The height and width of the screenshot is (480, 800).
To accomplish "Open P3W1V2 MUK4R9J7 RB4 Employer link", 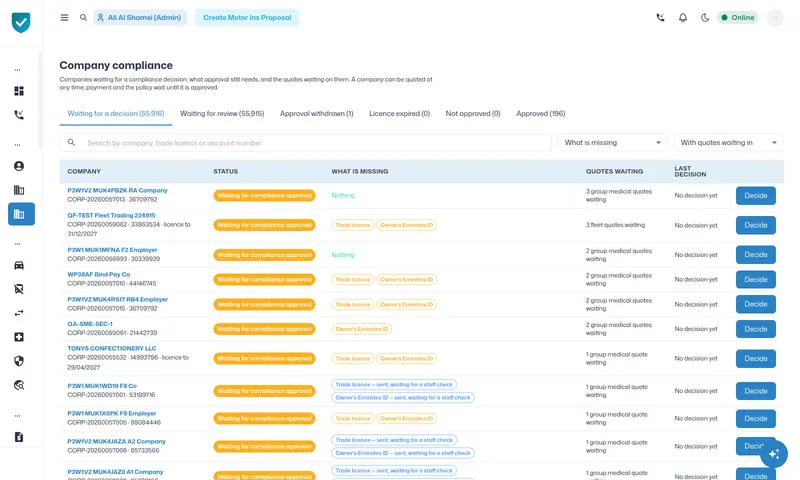I will click(x=117, y=299).
